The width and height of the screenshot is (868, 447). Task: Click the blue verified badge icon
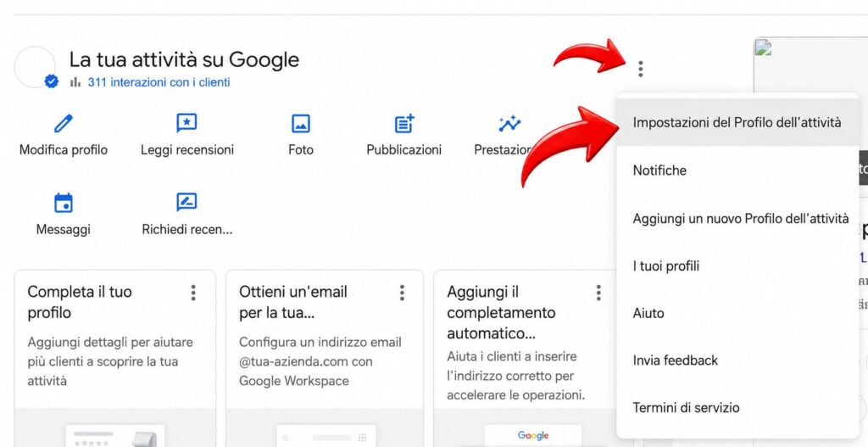51,82
